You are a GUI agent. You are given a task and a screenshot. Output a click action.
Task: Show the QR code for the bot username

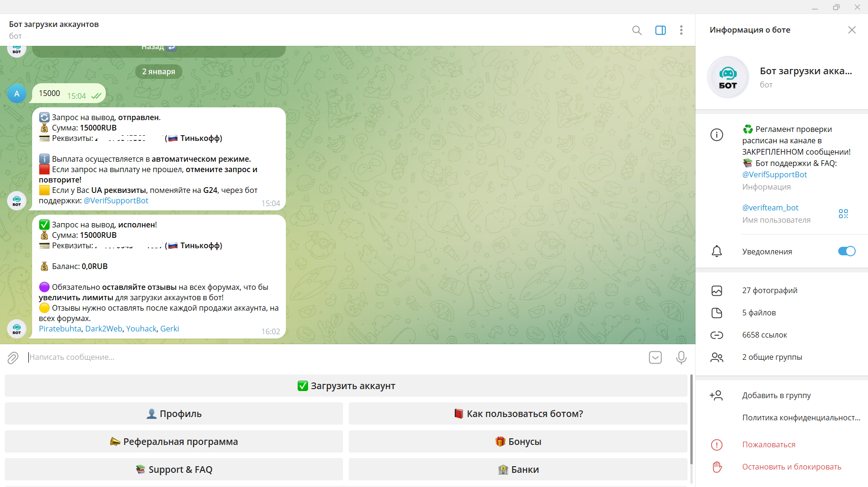843,214
